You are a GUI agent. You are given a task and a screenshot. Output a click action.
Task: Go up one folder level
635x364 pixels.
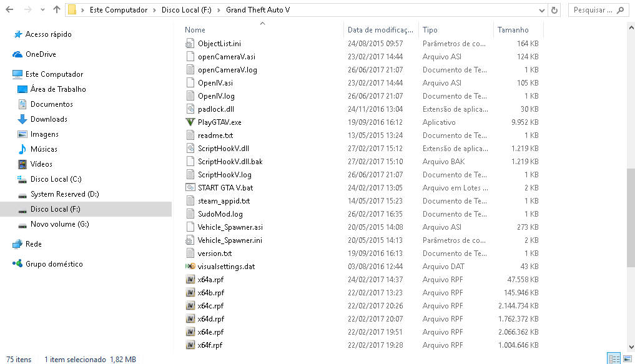tap(57, 10)
